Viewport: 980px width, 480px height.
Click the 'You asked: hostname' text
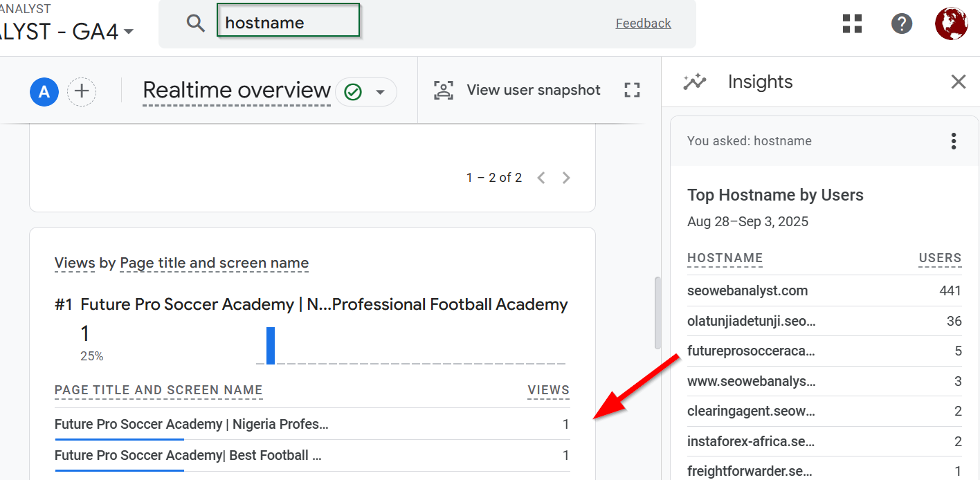pyautogui.click(x=750, y=141)
